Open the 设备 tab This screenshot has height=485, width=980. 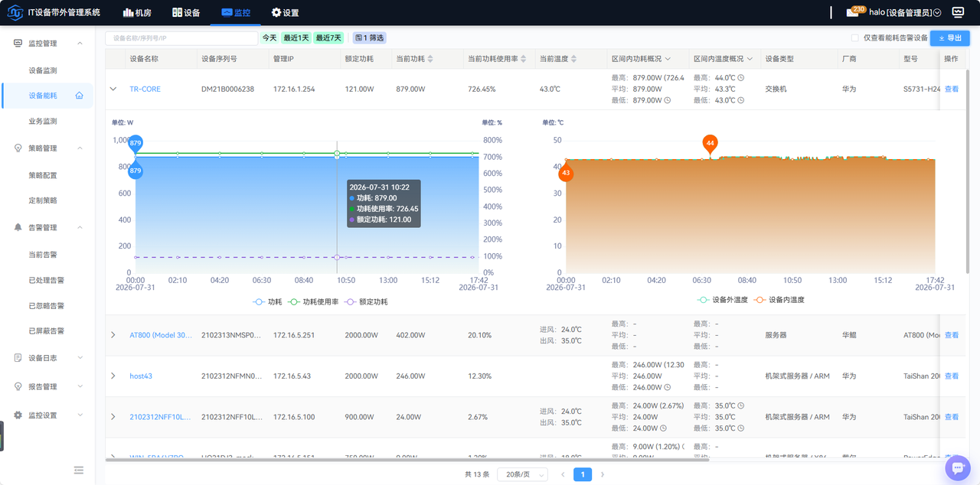point(186,13)
